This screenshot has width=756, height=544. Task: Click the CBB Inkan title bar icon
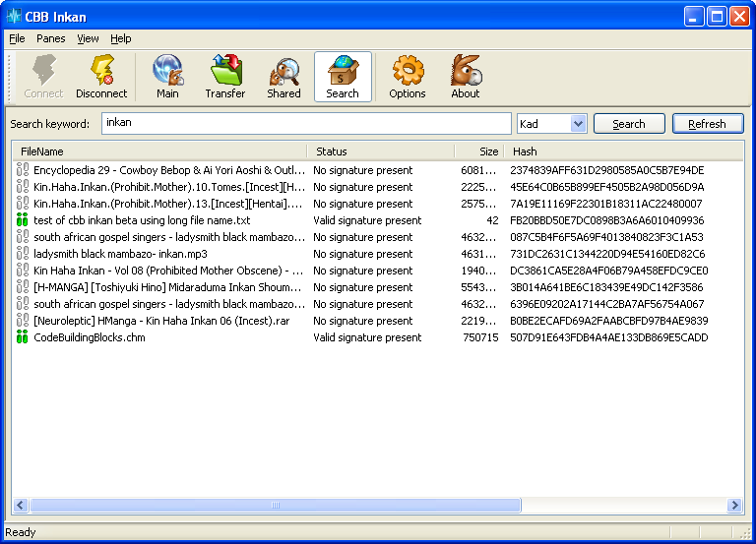coord(14,17)
